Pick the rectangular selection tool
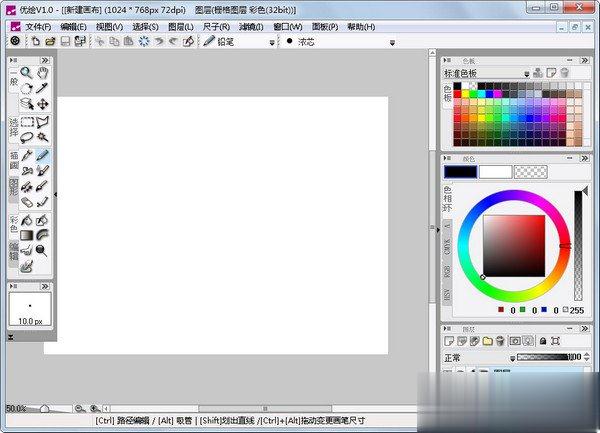 point(27,122)
